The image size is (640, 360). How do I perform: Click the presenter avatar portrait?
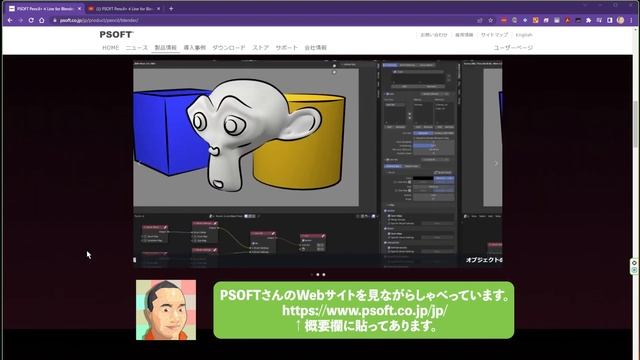pyautogui.click(x=166, y=310)
